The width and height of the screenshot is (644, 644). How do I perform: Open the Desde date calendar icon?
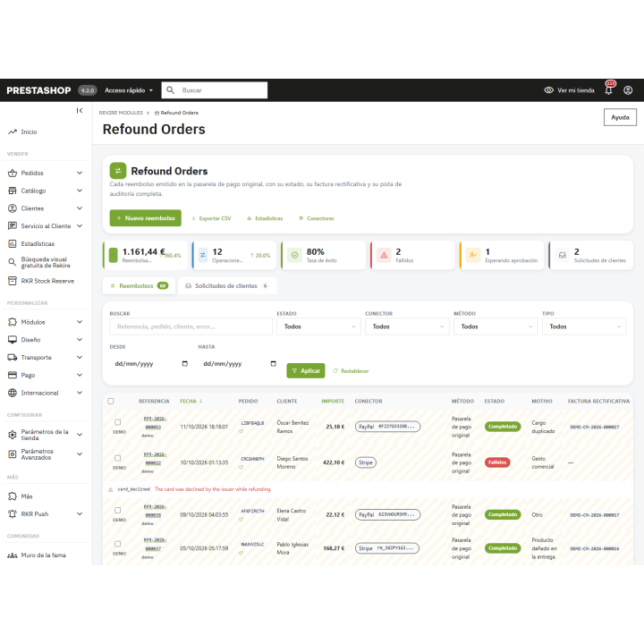(x=185, y=363)
